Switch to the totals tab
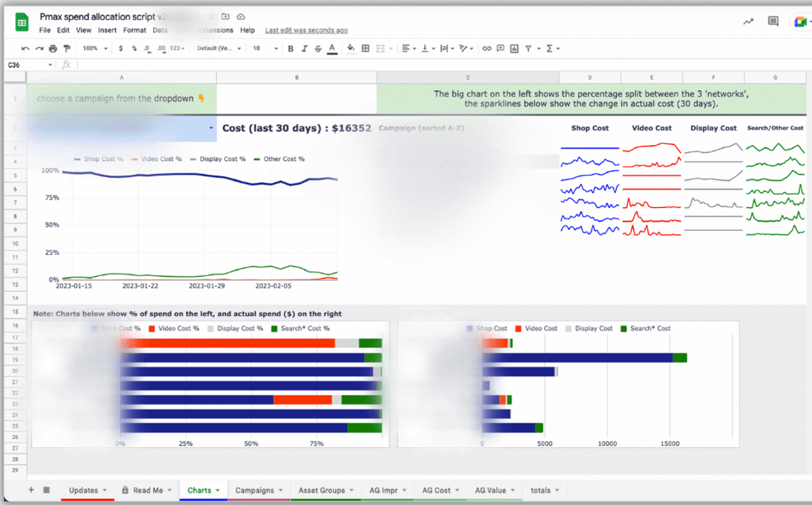The width and height of the screenshot is (812, 505). (x=545, y=491)
